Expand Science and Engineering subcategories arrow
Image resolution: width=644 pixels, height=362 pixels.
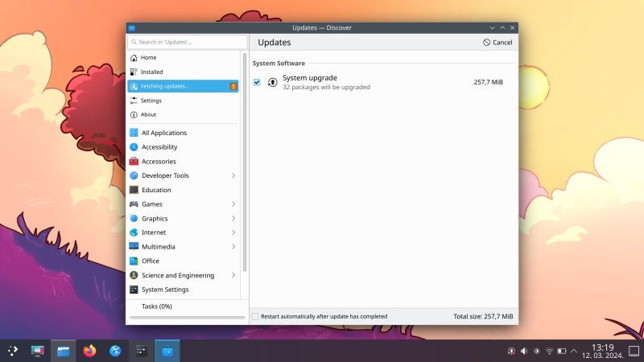(233, 275)
